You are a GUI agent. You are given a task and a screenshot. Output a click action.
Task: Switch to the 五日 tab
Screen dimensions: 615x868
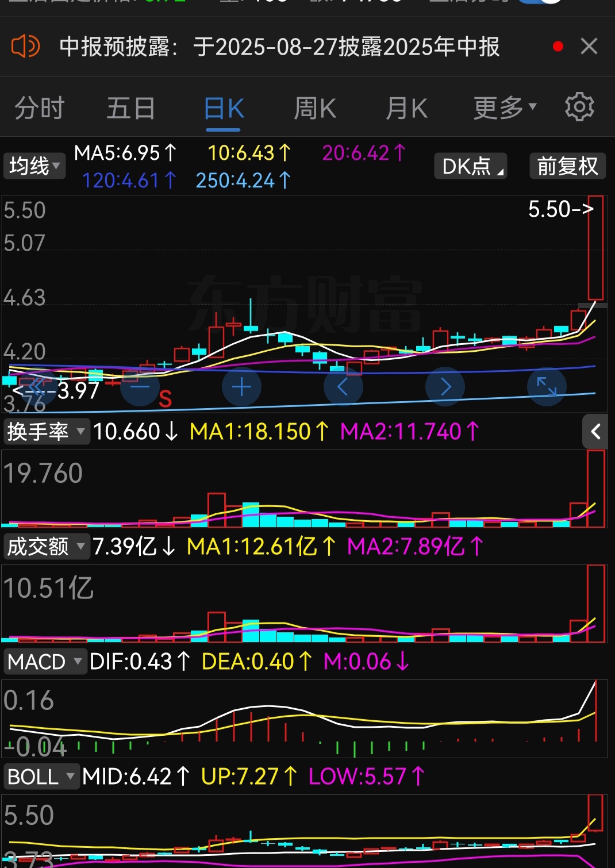click(x=131, y=108)
